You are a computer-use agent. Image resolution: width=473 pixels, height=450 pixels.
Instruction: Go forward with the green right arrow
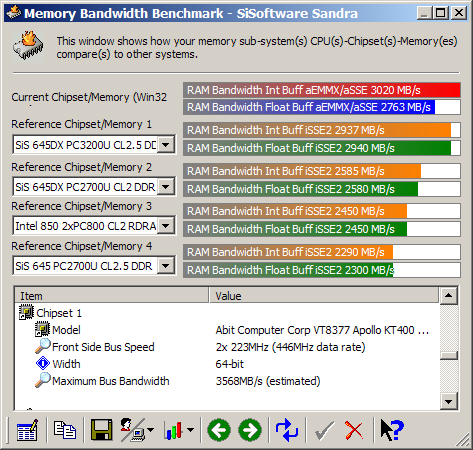pyautogui.click(x=250, y=430)
